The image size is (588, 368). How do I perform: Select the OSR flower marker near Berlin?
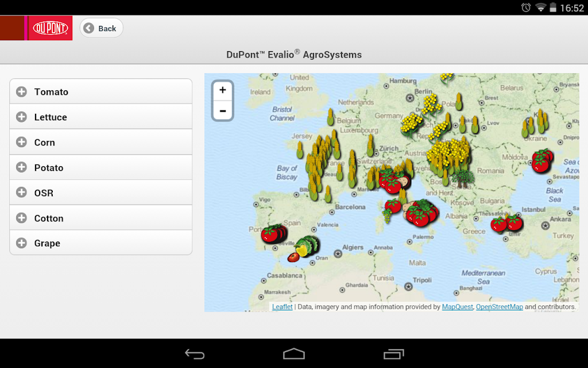click(x=431, y=104)
